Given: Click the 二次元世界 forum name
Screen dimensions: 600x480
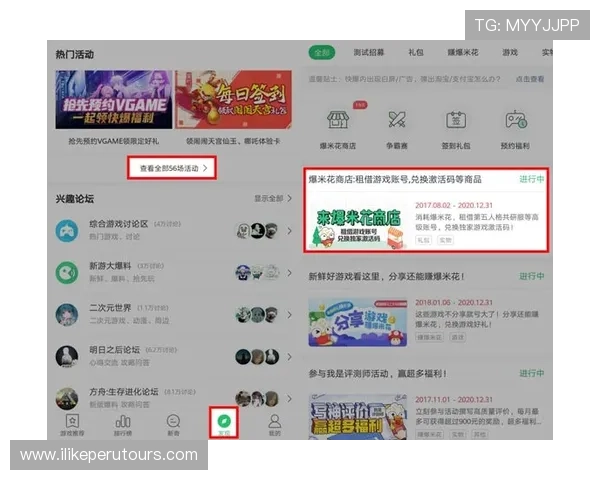Looking at the screenshot, I should coord(110,308).
